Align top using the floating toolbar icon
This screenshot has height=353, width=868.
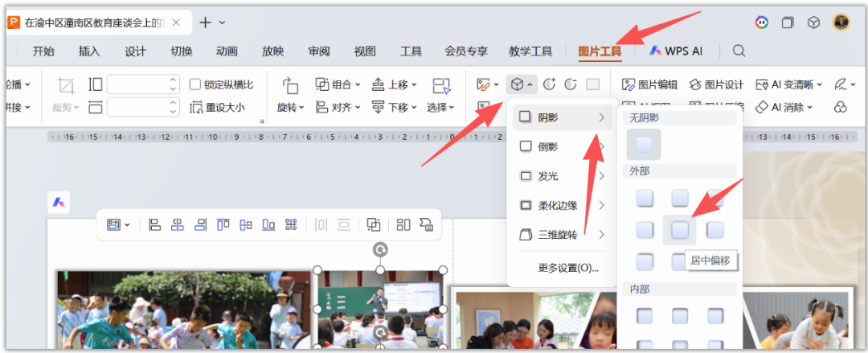[223, 224]
